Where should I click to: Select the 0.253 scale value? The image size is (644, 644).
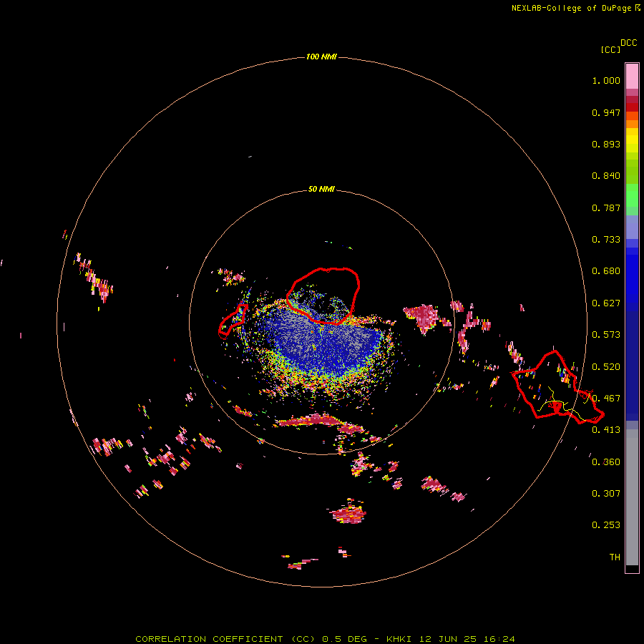[606, 525]
